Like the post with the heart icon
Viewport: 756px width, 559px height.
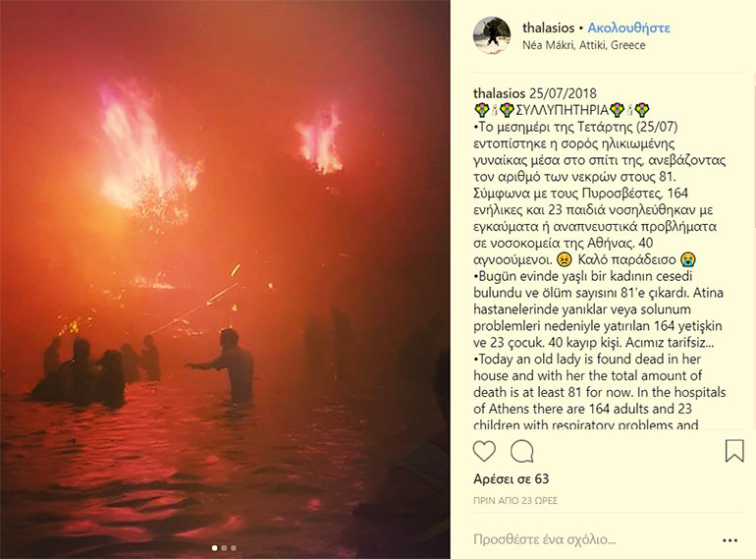click(x=484, y=452)
